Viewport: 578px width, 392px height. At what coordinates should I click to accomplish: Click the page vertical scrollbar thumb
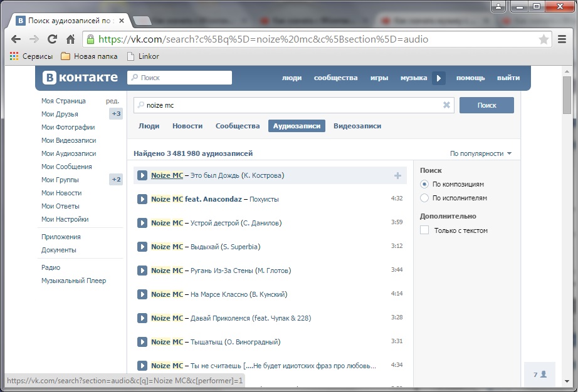click(x=567, y=95)
